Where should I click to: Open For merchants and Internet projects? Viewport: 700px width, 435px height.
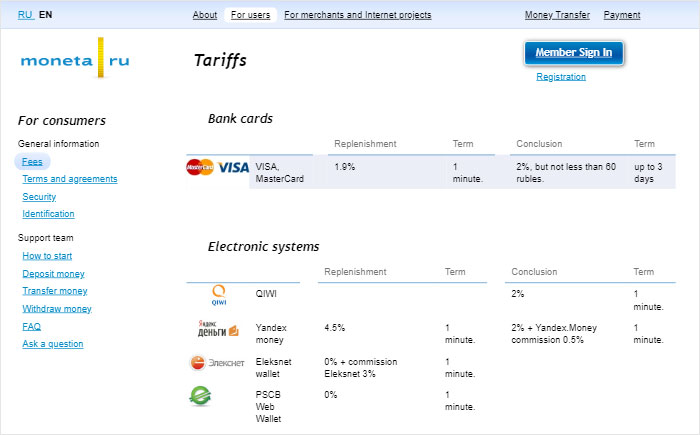358,15
